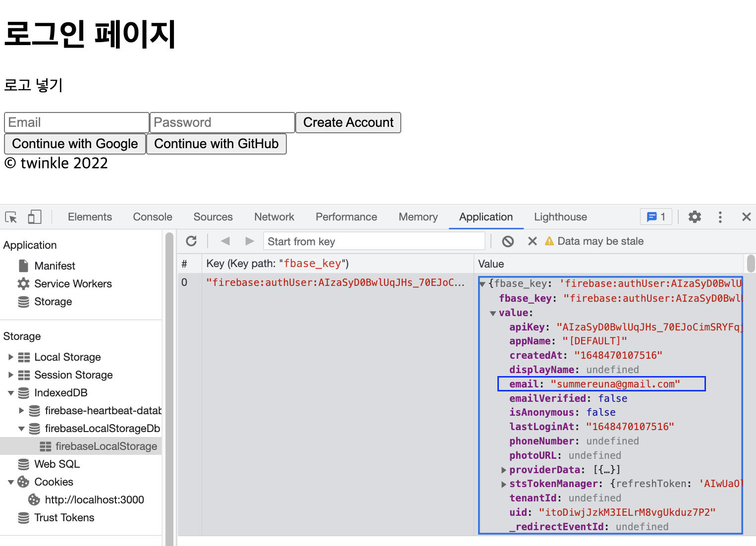Viewport: 756px width, 546px height.
Task: Click the emailVerified false line
Action: pyautogui.click(x=568, y=398)
